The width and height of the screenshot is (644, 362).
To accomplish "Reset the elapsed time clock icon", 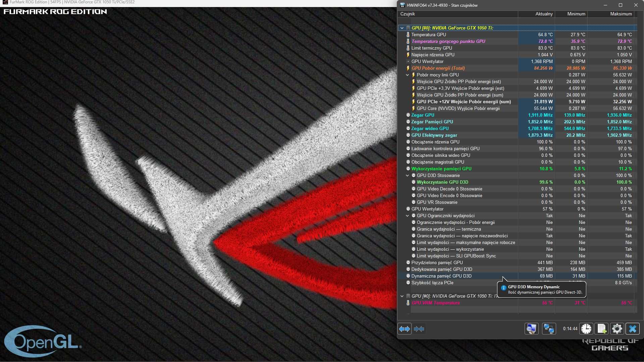I will click(x=586, y=329).
